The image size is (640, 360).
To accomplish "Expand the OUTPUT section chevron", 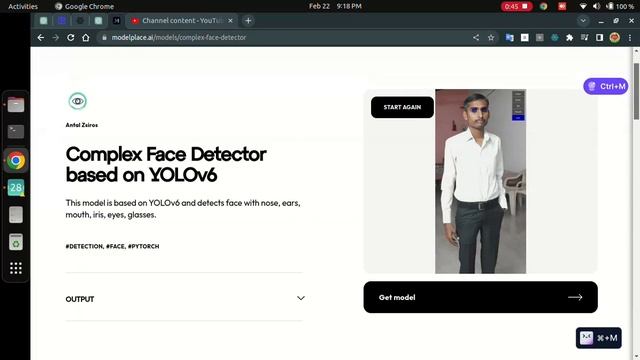I will pos(301,298).
